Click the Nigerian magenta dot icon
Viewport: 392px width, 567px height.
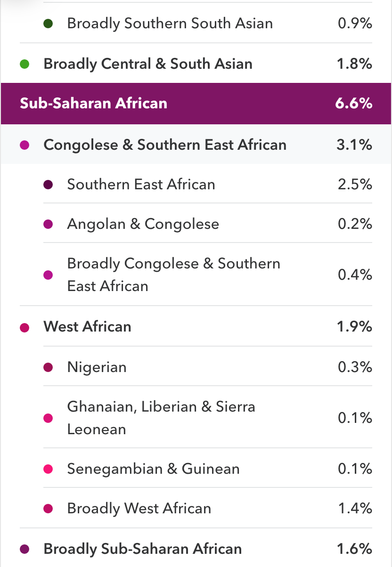tap(48, 367)
